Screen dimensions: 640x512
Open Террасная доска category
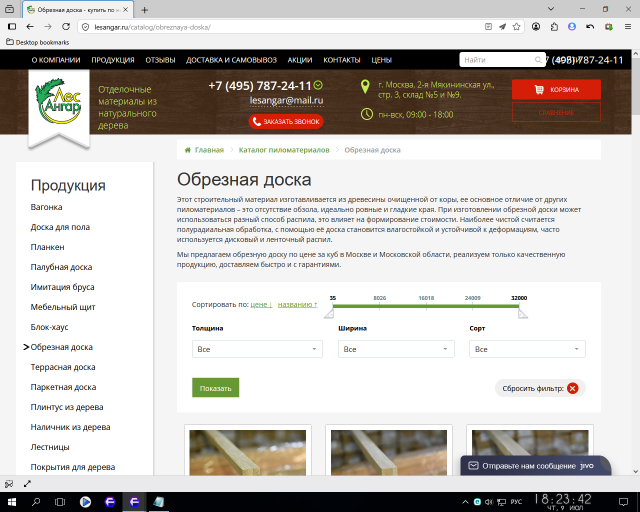63,367
